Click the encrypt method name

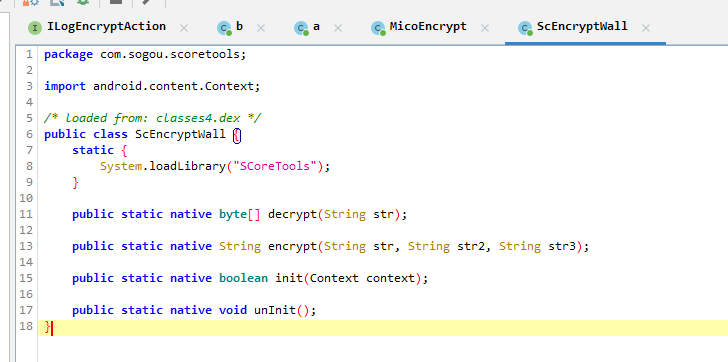coord(292,246)
